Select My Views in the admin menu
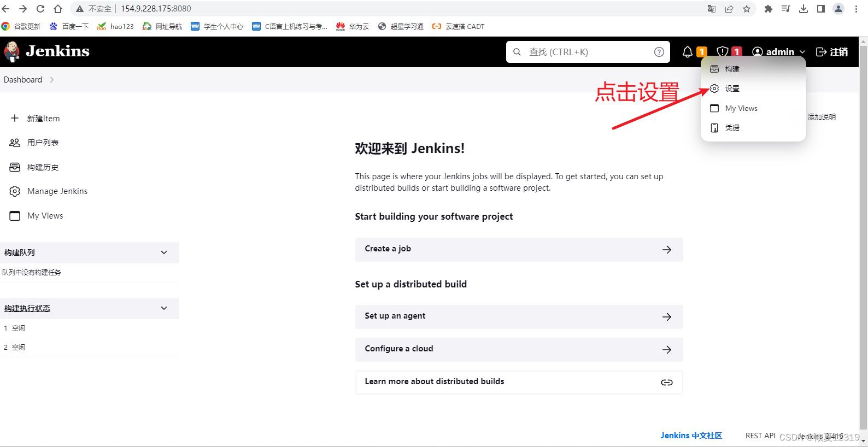 pyautogui.click(x=753, y=108)
